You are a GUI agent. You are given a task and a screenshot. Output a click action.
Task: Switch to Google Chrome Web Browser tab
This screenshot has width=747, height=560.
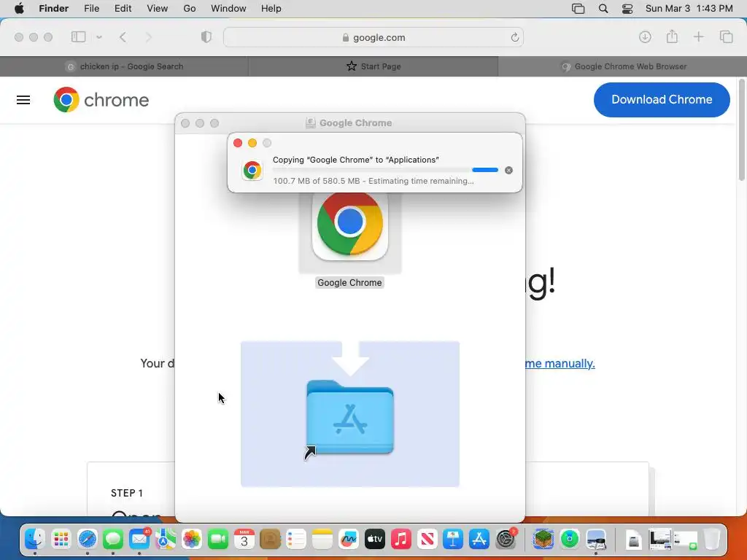tap(623, 66)
